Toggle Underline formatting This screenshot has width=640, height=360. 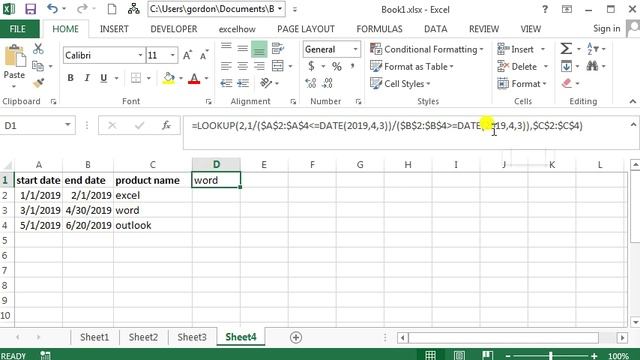pyautogui.click(x=104, y=78)
